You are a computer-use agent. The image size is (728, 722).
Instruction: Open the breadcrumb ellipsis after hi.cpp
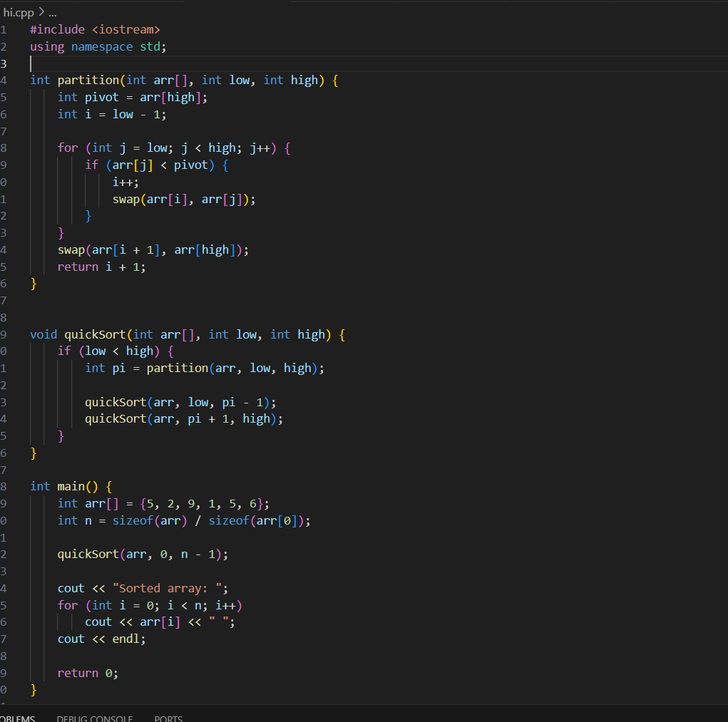pos(53,13)
